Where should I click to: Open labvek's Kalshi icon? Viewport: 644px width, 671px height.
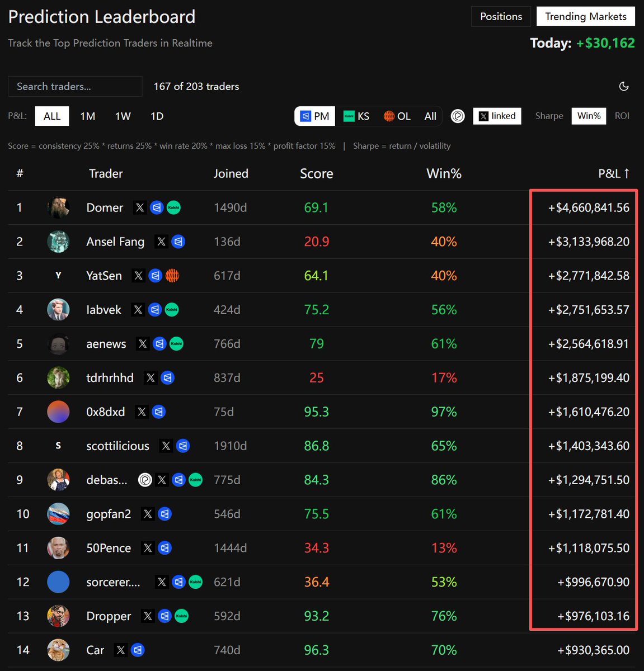(x=172, y=310)
